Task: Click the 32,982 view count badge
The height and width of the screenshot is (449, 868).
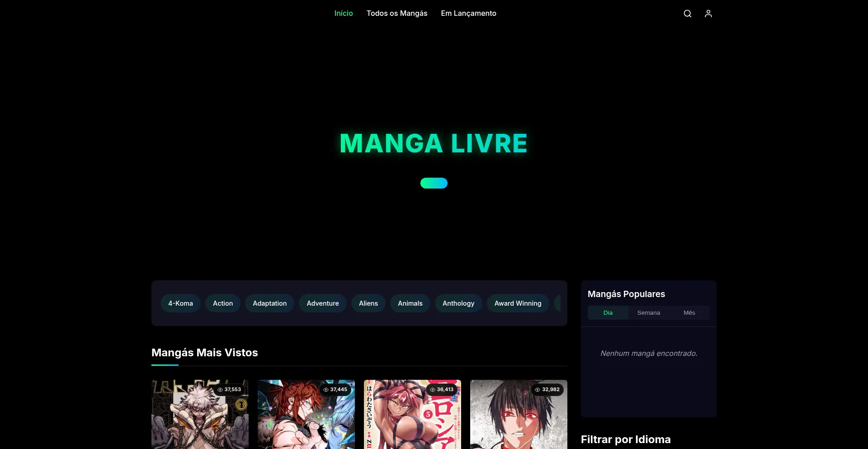Action: tap(547, 390)
